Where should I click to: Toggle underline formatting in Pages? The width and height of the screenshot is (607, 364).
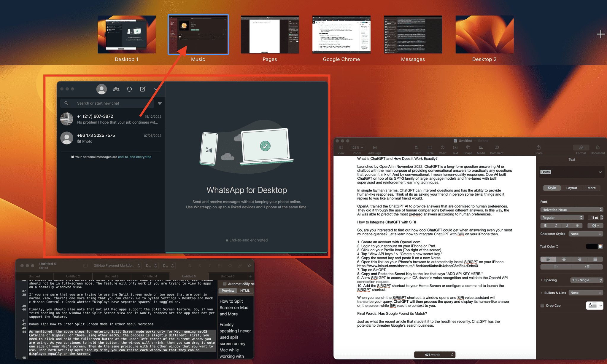pyautogui.click(x=566, y=225)
